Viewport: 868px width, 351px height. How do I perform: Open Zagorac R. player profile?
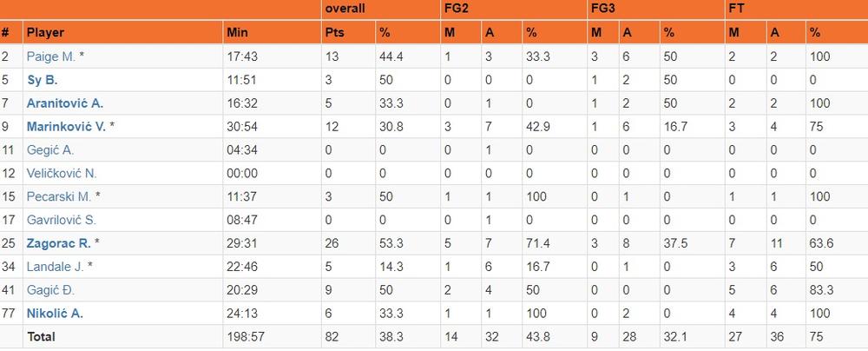[57, 243]
